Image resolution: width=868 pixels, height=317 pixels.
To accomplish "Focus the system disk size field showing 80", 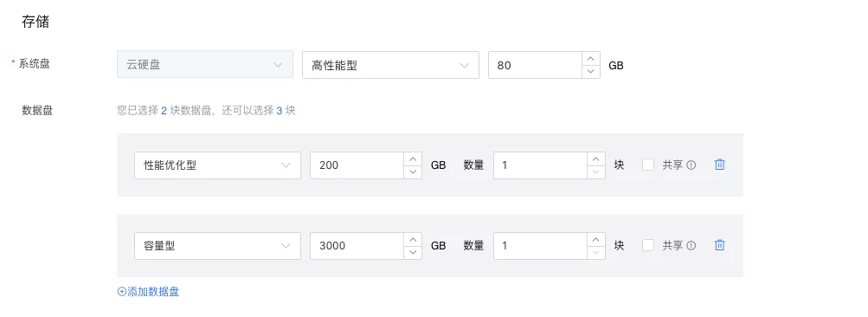I will [535, 65].
